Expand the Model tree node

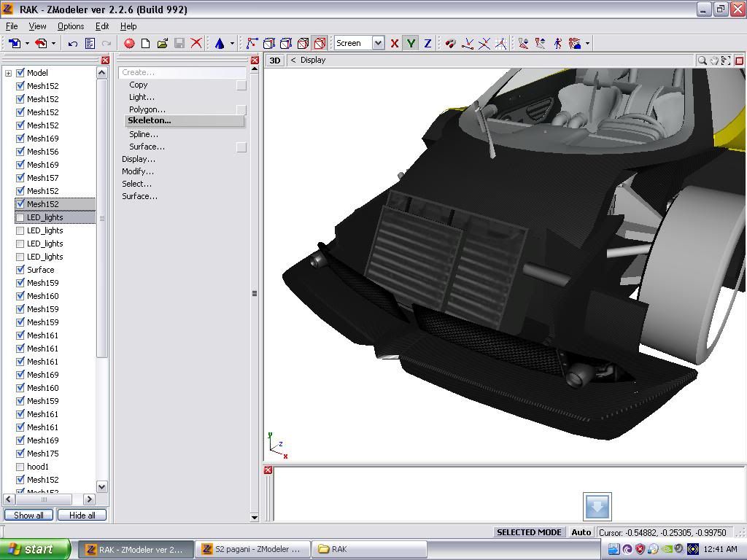pyautogui.click(x=8, y=73)
